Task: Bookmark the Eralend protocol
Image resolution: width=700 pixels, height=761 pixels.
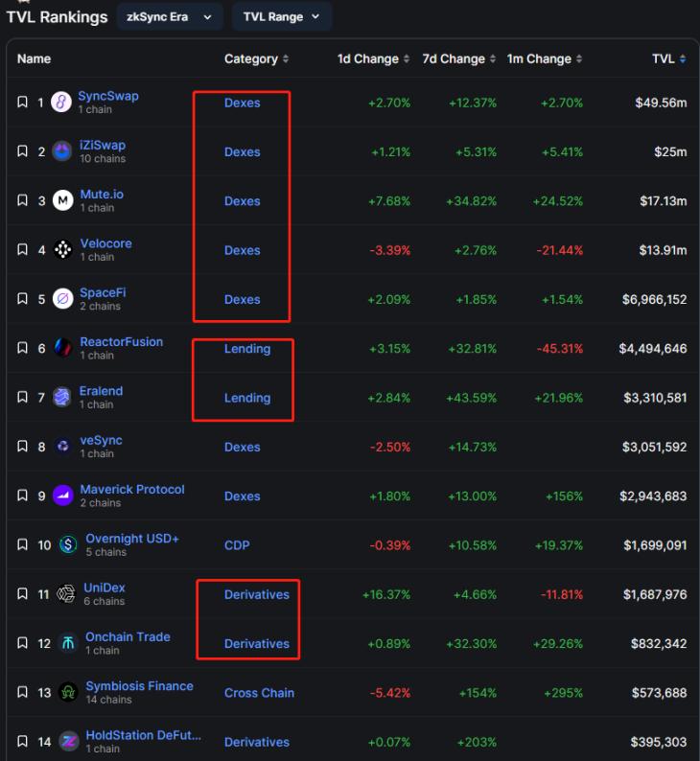Action: coord(23,398)
